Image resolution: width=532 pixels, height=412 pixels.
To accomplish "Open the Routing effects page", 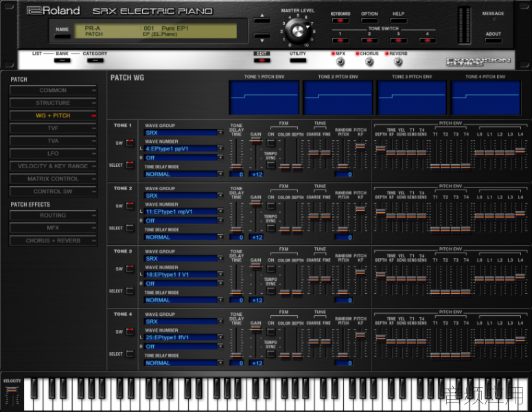I will tap(54, 215).
